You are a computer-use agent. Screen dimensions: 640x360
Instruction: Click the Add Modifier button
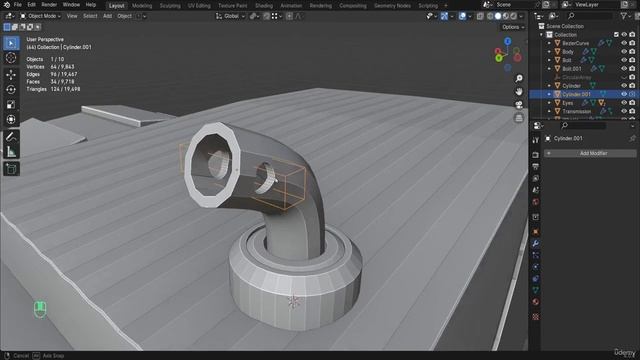[x=590, y=153]
